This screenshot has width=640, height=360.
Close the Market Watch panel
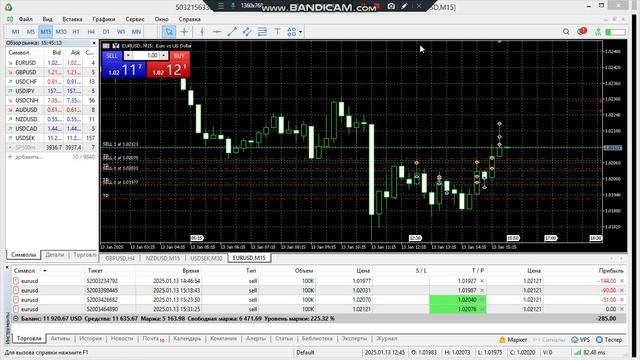(94, 43)
